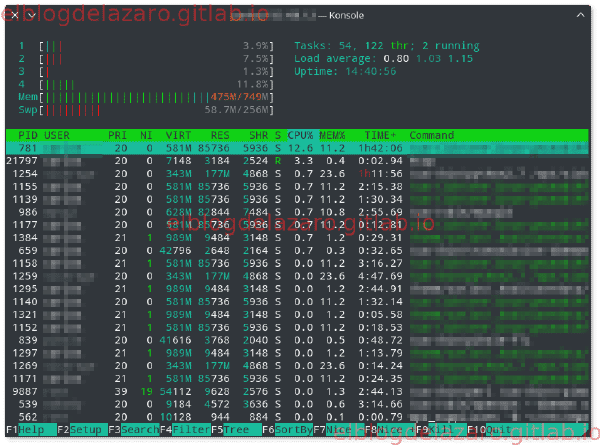
Task: Click the NI column header
Action: tap(146, 135)
